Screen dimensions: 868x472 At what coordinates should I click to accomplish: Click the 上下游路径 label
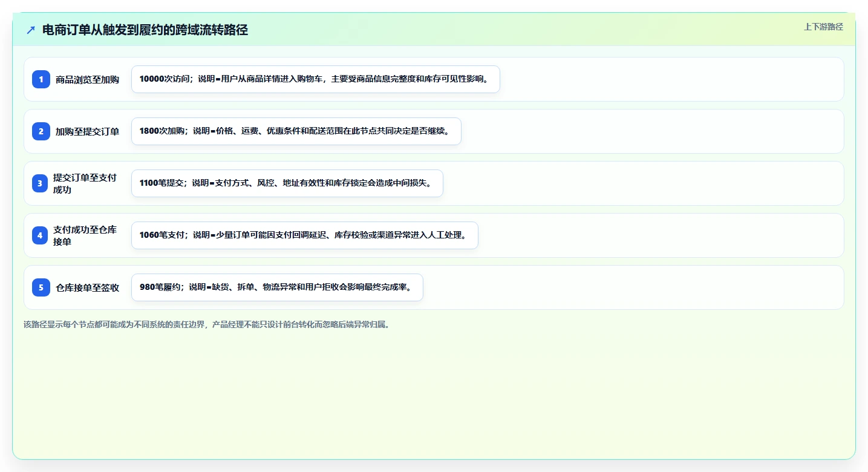point(823,27)
